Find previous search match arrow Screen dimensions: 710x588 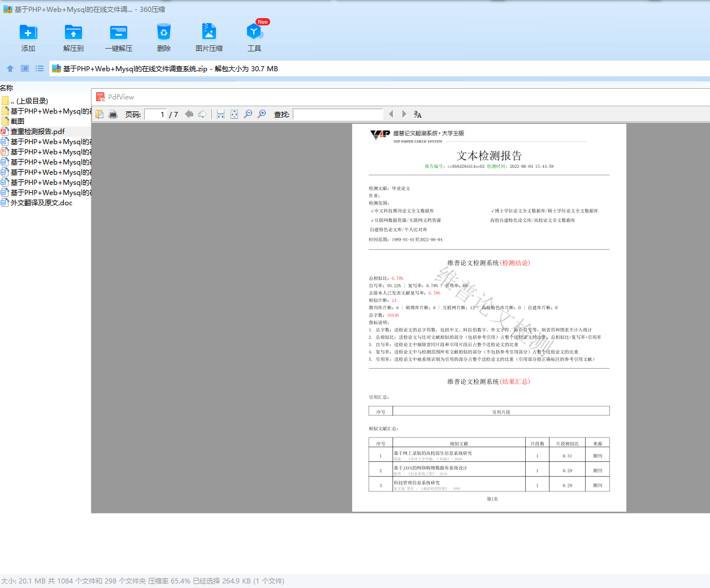pos(391,114)
